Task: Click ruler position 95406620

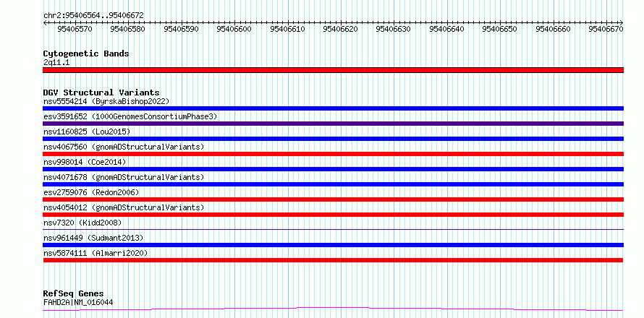Action: [341, 29]
